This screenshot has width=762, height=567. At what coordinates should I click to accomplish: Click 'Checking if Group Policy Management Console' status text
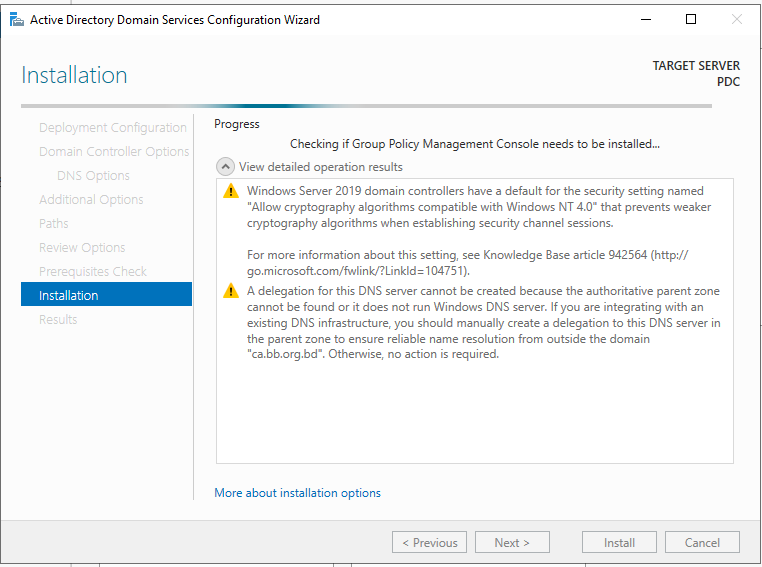click(475, 144)
